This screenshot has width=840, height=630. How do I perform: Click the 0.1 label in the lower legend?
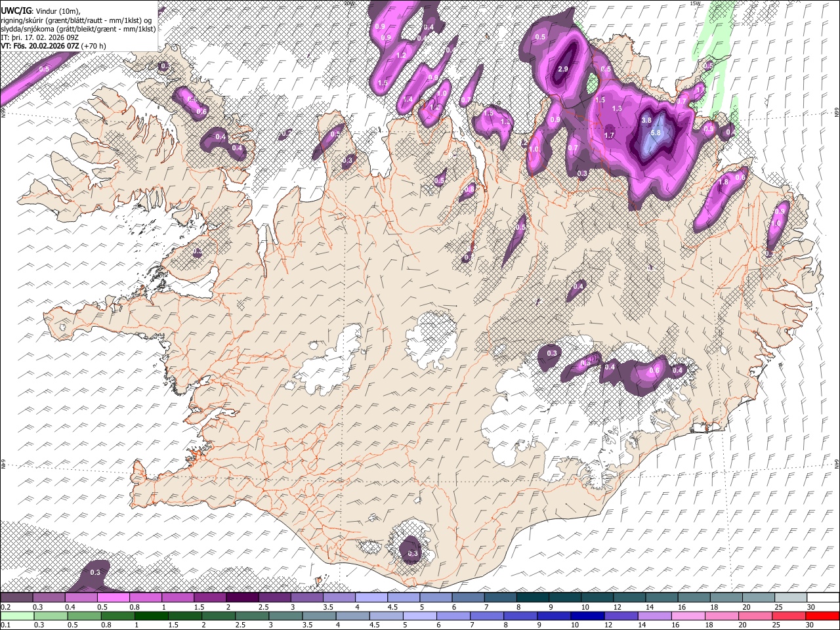pos(5,625)
